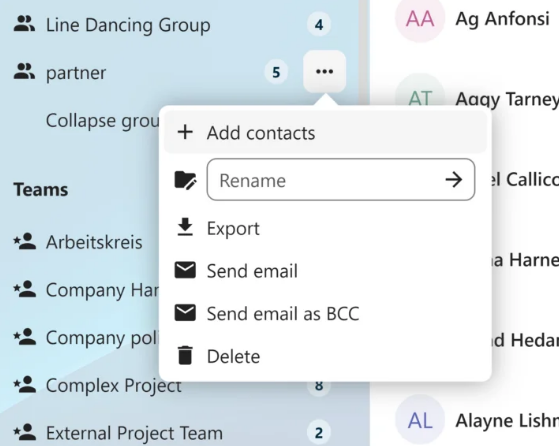
Task: Submit rename with the arrow button
Action: coord(454,180)
